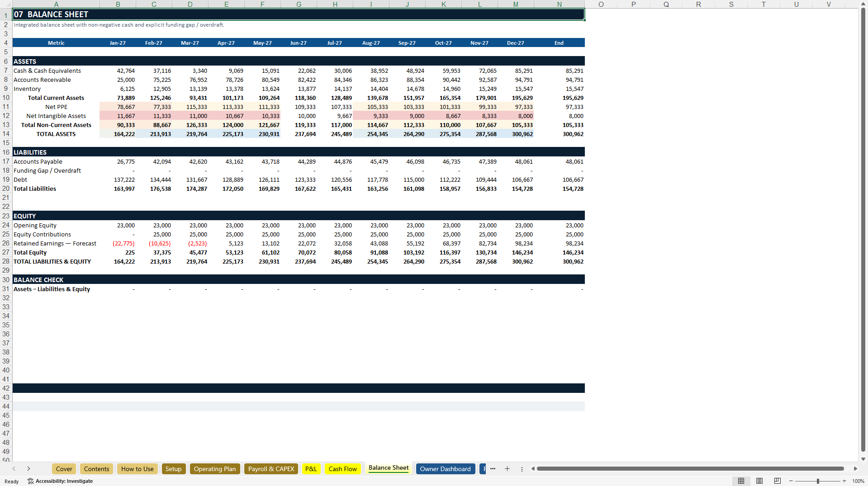868x486 pixels.
Task: Open the Operating Plan sheet tab
Action: coord(215,469)
